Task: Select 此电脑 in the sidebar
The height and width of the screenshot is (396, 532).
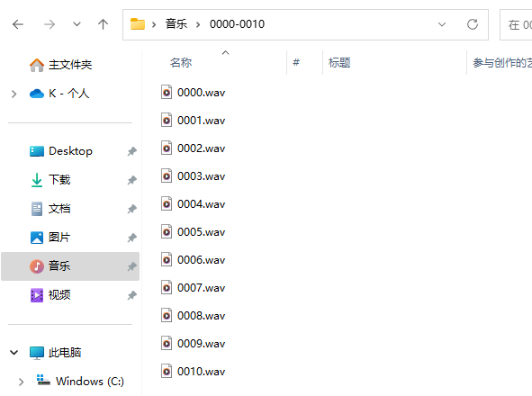Action: click(65, 353)
